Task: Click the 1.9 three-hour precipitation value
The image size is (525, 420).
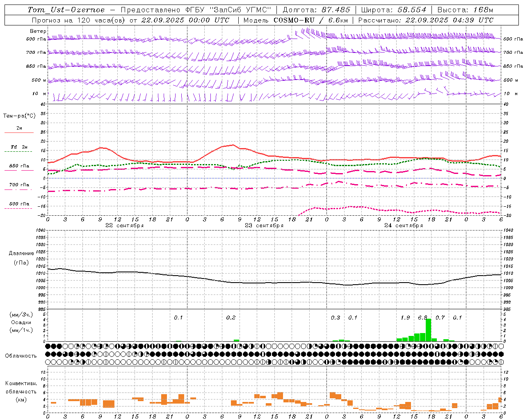Action: pyautogui.click(x=405, y=317)
